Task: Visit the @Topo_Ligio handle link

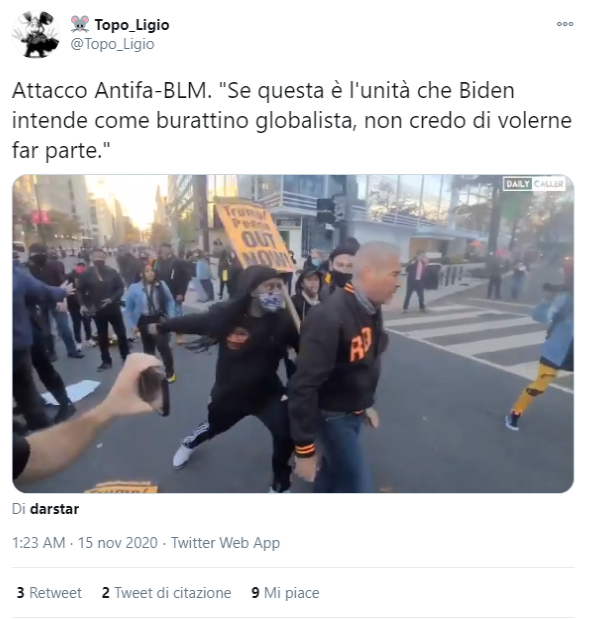Action: pos(113,44)
